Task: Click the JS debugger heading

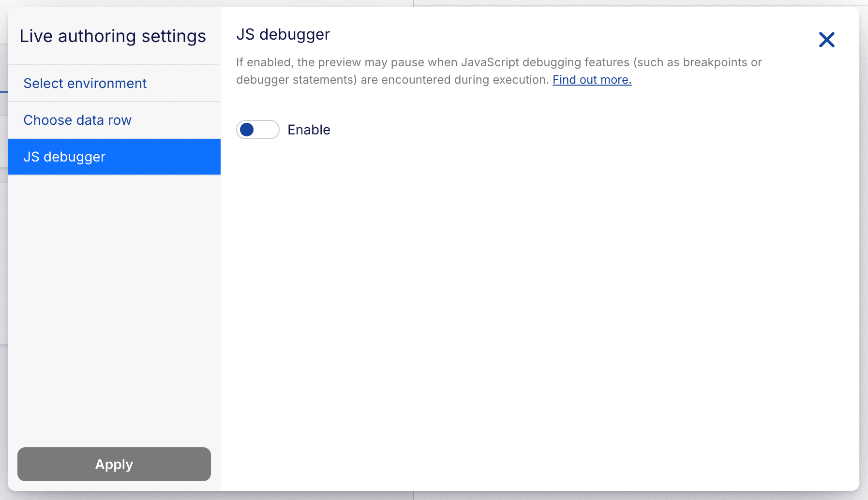Action: pyautogui.click(x=283, y=34)
